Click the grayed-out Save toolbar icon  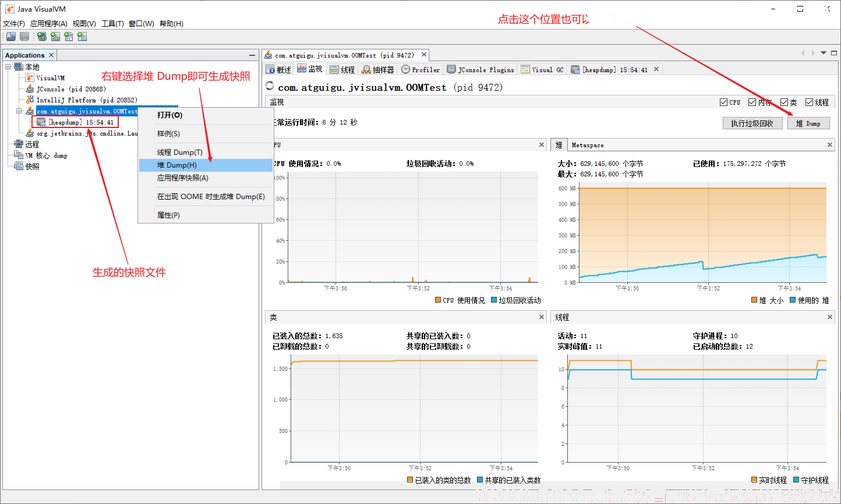tap(24, 37)
